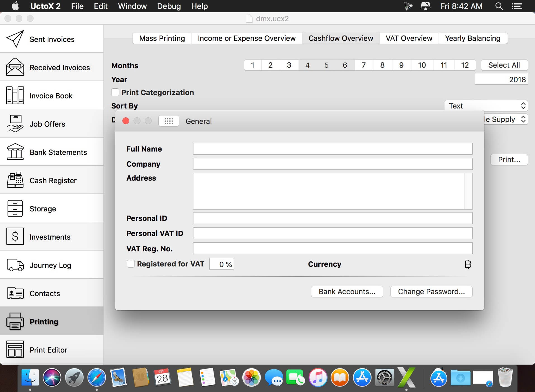Open the Sent Invoices paper plane icon
Image resolution: width=535 pixels, height=392 pixels.
tap(15, 39)
